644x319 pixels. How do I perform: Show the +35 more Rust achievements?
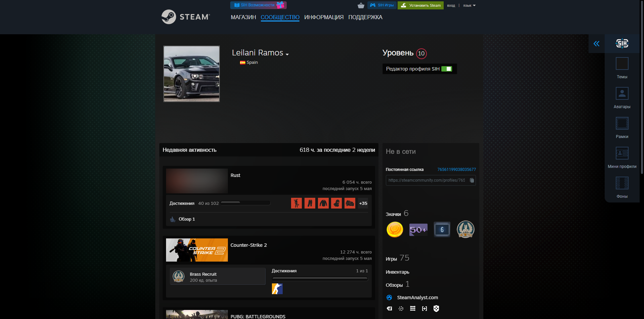tap(363, 203)
